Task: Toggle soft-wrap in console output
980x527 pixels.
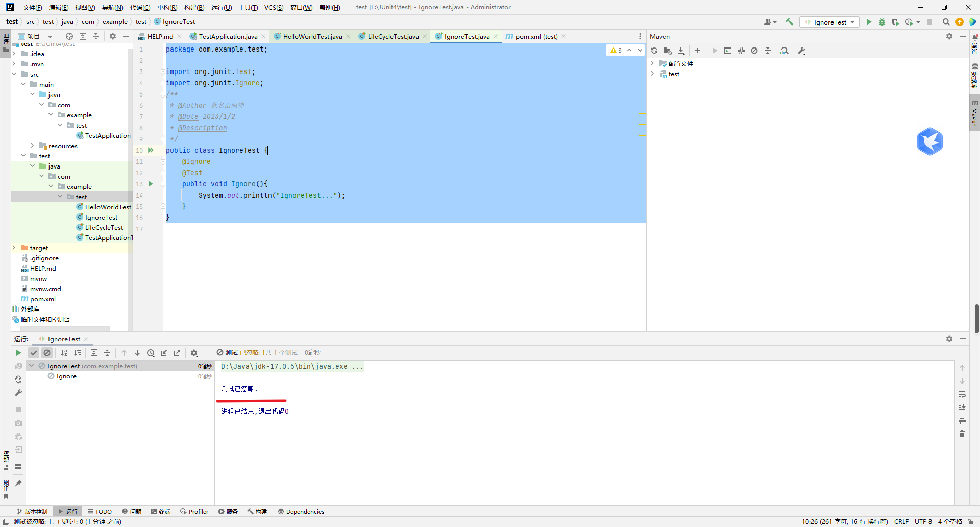Action: click(962, 394)
